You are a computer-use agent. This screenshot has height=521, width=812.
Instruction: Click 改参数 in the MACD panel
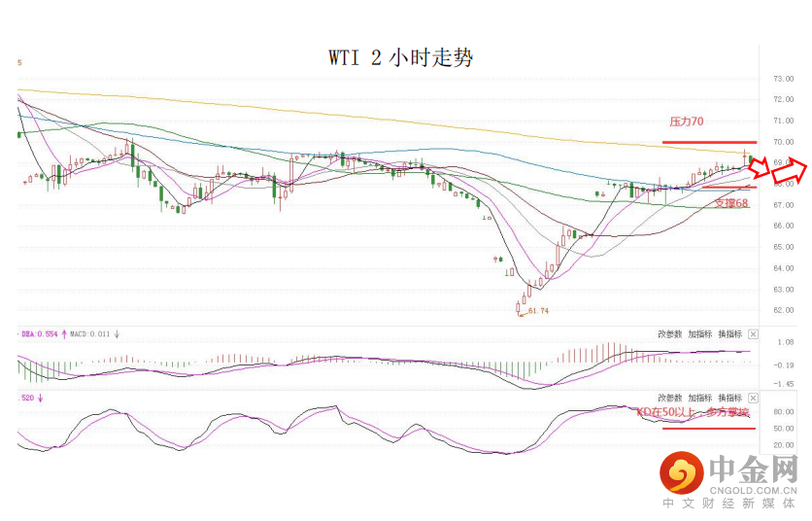click(670, 334)
